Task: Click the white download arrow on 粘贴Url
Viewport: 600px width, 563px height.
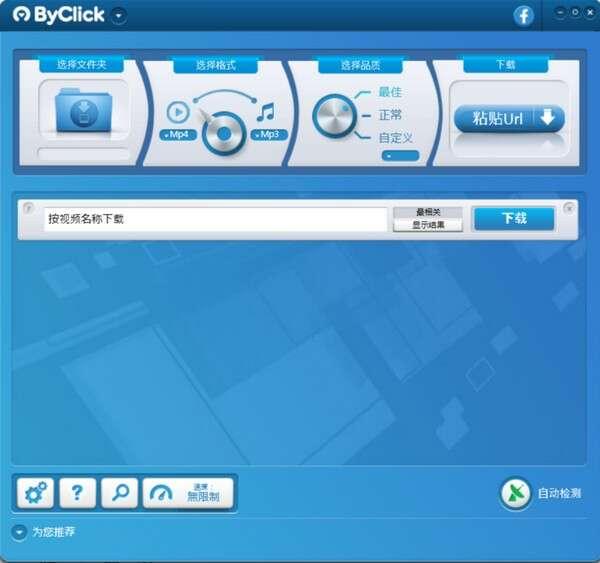Action: pos(548,117)
